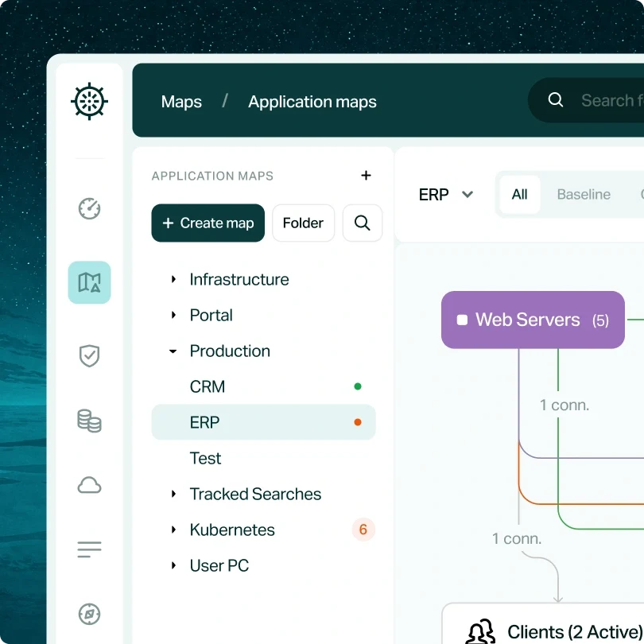Viewport: 644px width, 644px height.
Task: Open the cloud sidebar icon
Action: (89, 485)
